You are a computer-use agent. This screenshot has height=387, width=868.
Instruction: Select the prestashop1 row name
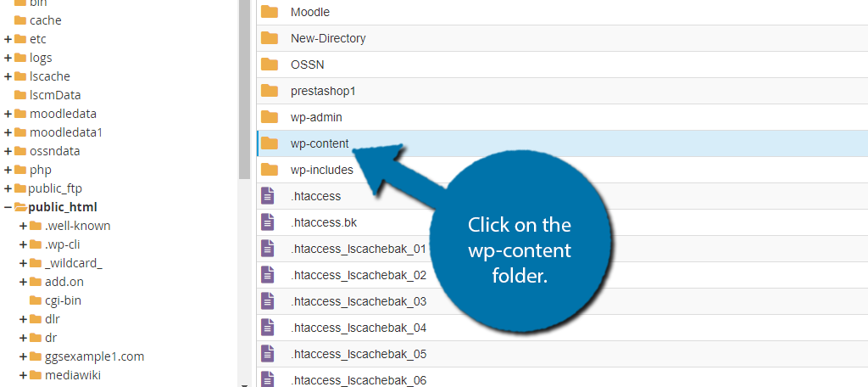[x=323, y=91]
